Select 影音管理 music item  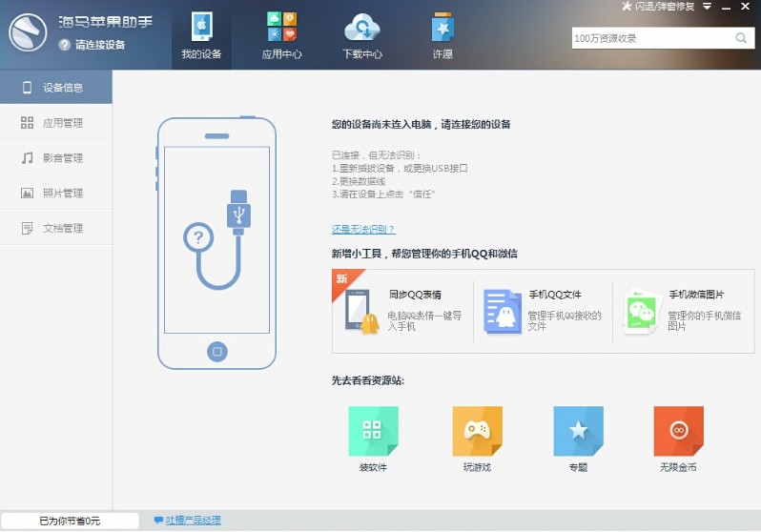pyautogui.click(x=56, y=157)
